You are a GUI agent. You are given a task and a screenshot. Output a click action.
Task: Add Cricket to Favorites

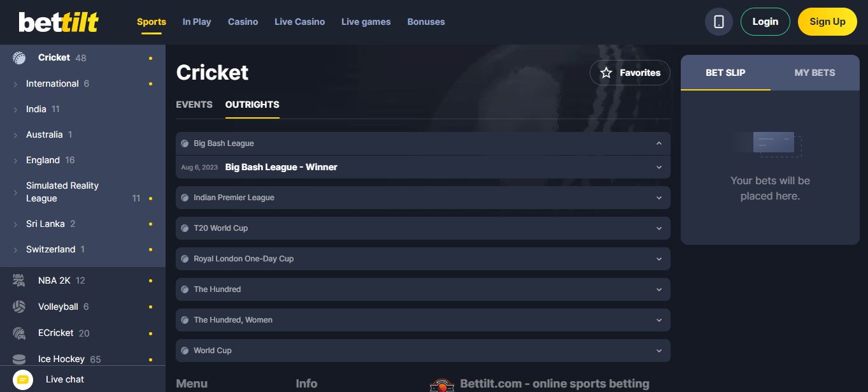[630, 73]
